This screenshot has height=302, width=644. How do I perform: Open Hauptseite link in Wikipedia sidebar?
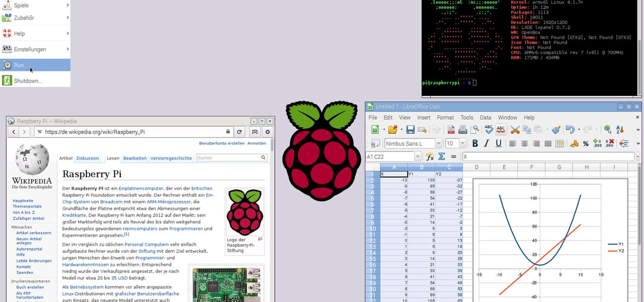tap(22, 200)
